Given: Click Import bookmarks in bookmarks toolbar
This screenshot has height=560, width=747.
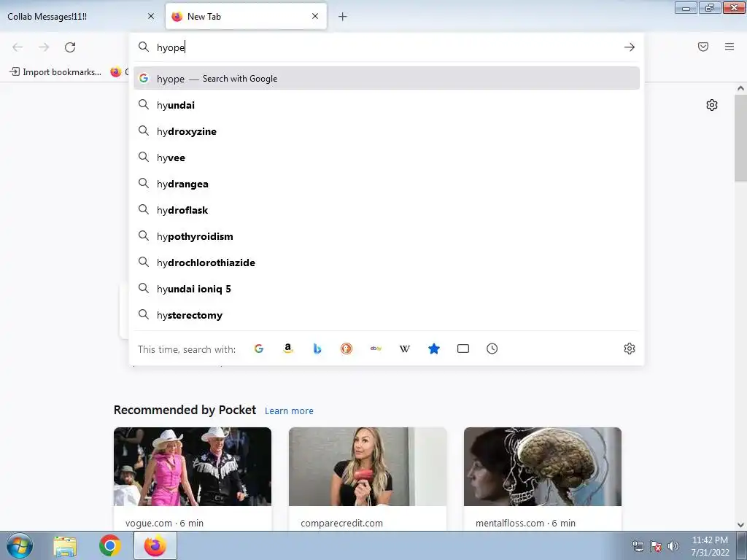Looking at the screenshot, I should click(55, 72).
